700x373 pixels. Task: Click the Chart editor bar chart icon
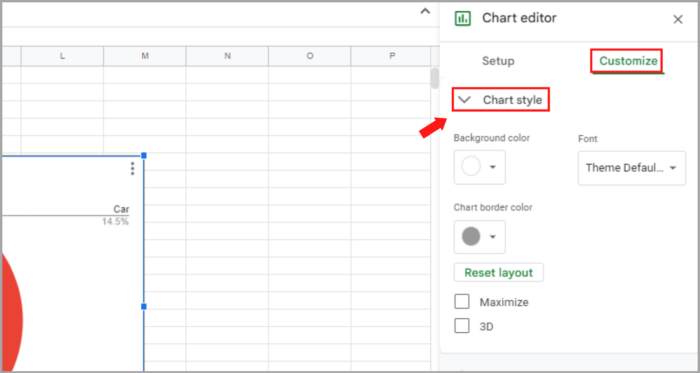[x=462, y=18]
